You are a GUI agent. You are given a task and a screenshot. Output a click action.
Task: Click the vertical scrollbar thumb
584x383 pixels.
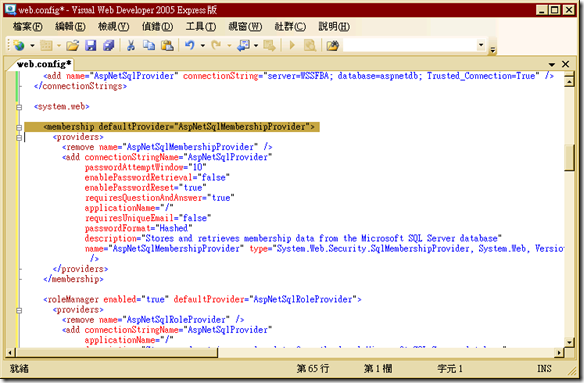[x=569, y=158]
